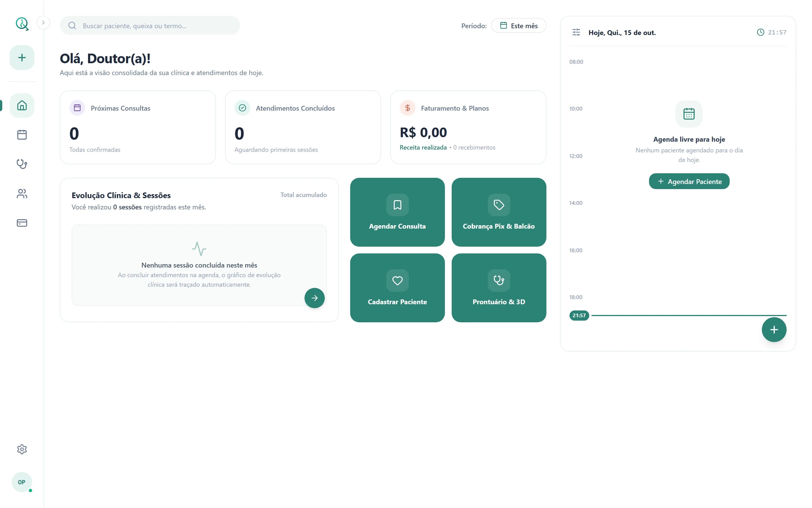Image resolution: width=812 pixels, height=508 pixels.
Task: Click the clock icon beside 21:57
Action: [x=761, y=32]
